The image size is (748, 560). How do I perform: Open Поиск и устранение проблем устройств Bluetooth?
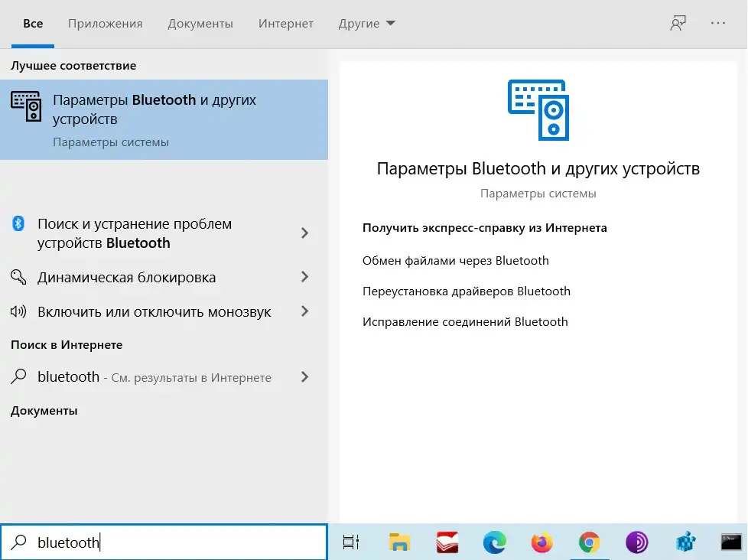[x=164, y=233]
